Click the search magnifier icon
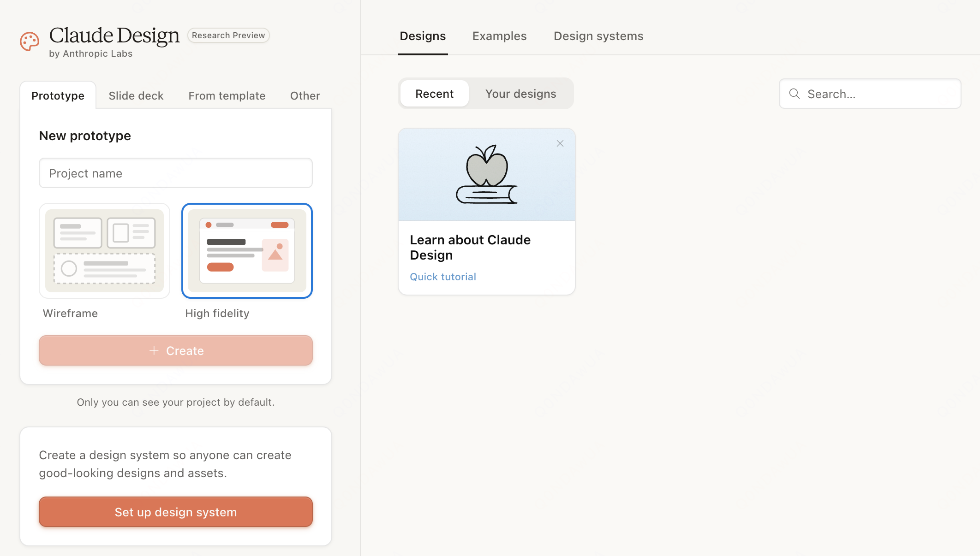The height and width of the screenshot is (556, 980). tap(794, 94)
